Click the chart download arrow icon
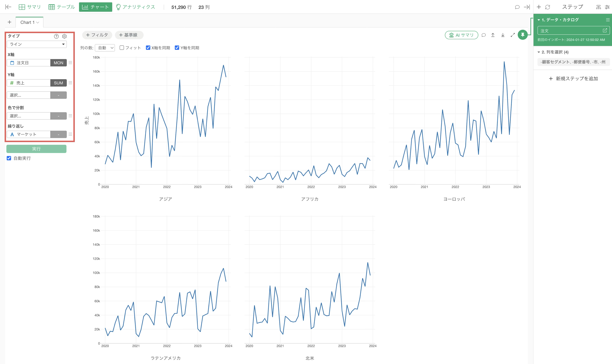Screen dimensions: 612x364 tap(503, 35)
